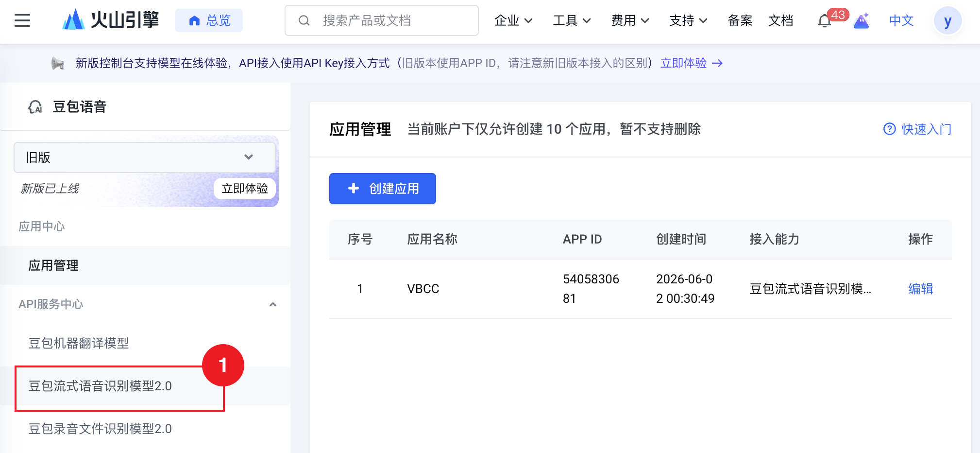Image resolution: width=980 pixels, height=453 pixels.
Task: Expand the 支持 dropdown menu
Action: point(688,20)
